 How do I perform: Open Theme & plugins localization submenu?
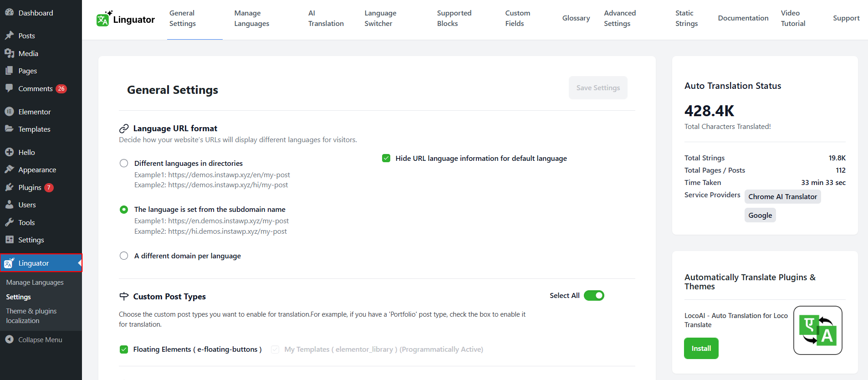(31, 316)
